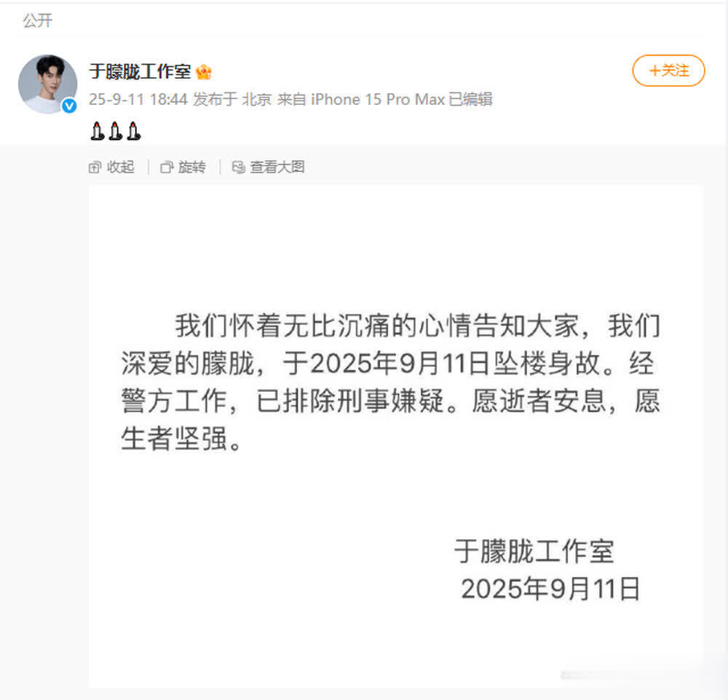This screenshot has width=728, height=700.
Task: Click the 发布于 北京 location text
Action: [232, 99]
